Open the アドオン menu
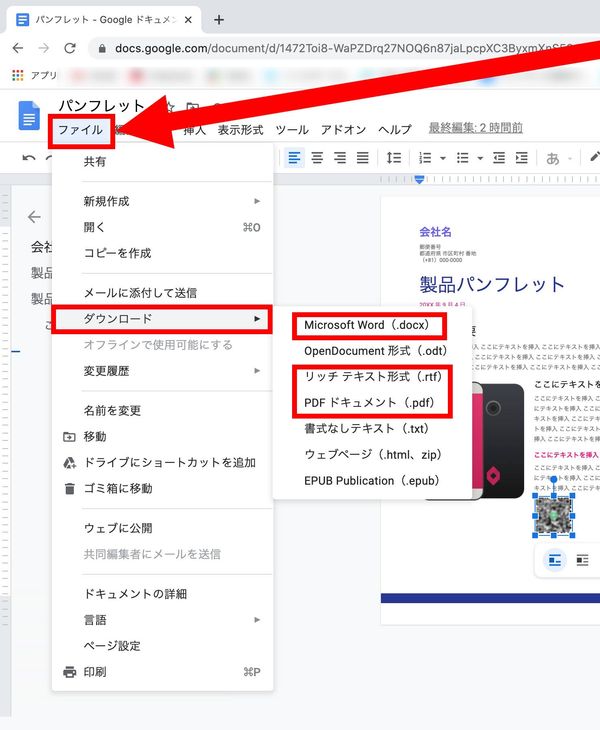The width and height of the screenshot is (600, 730). tap(344, 129)
